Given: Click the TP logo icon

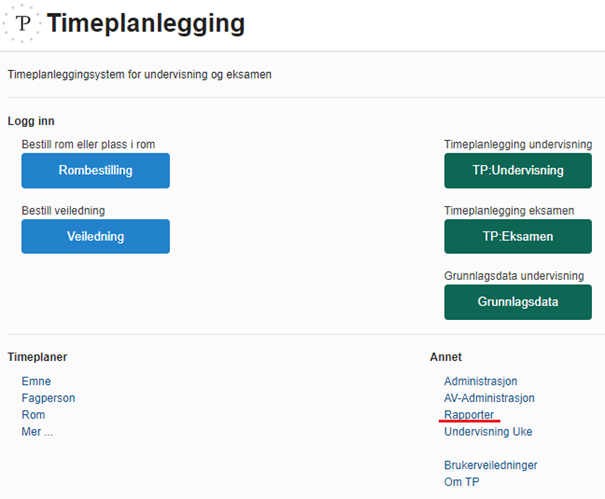Looking at the screenshot, I should (x=22, y=23).
